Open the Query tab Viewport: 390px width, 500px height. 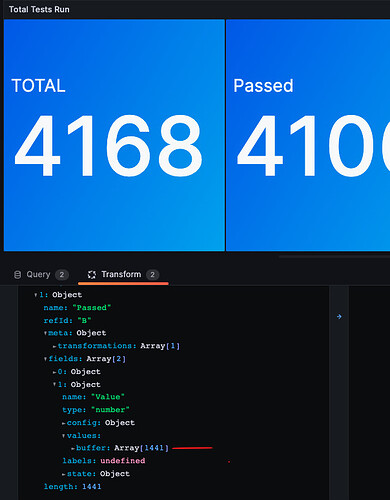(41, 275)
